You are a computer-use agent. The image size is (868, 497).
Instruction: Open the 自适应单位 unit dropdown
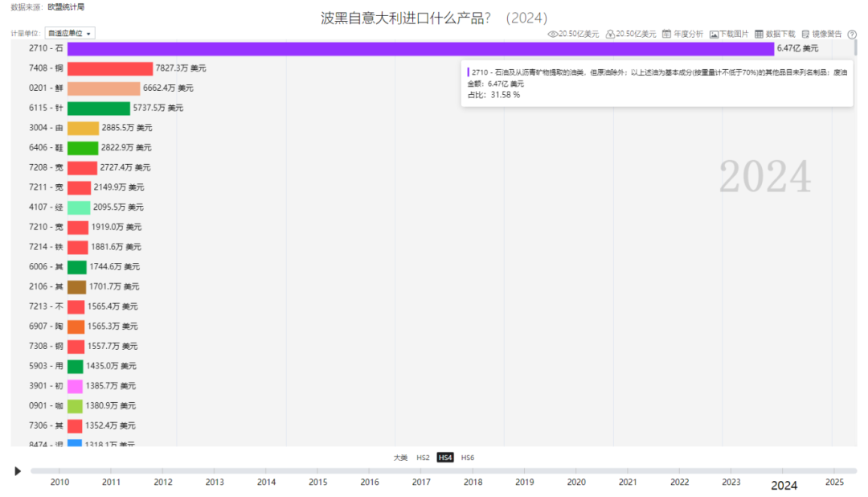point(70,33)
